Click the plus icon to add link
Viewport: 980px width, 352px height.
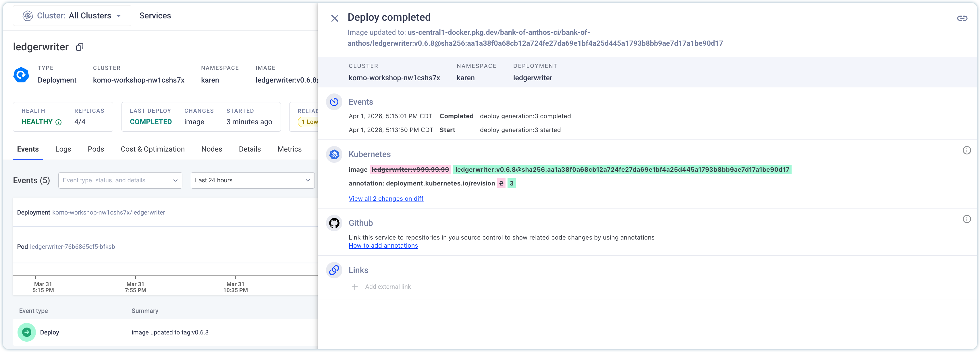[x=354, y=287]
